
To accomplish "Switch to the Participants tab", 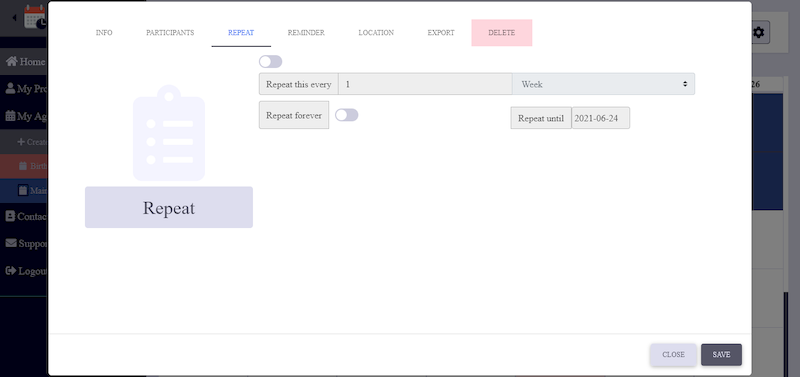I will click(170, 33).
